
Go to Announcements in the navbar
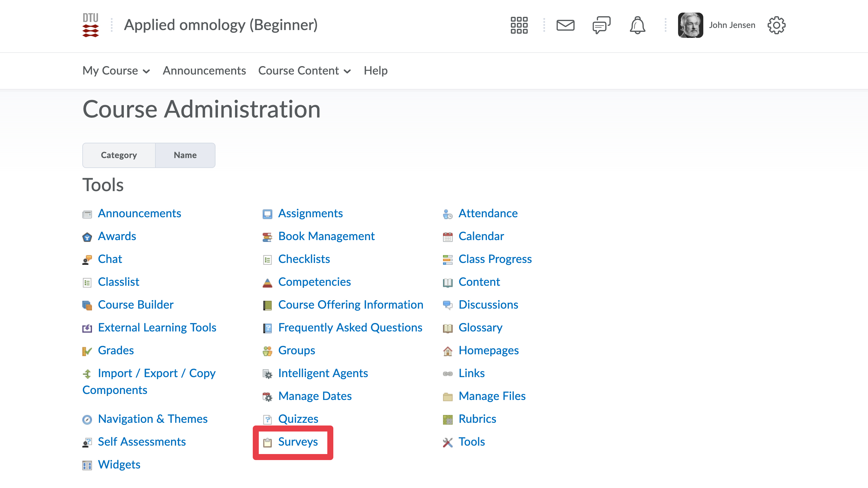204,71
